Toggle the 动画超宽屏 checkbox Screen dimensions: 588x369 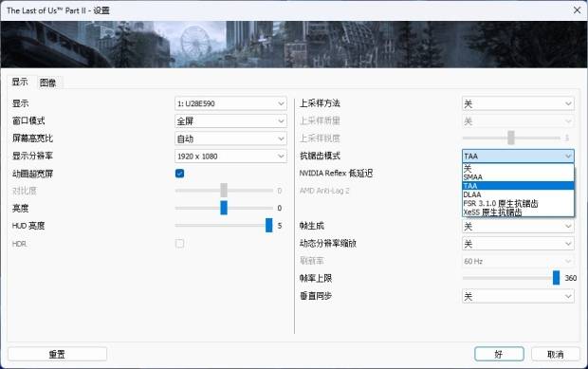(179, 174)
